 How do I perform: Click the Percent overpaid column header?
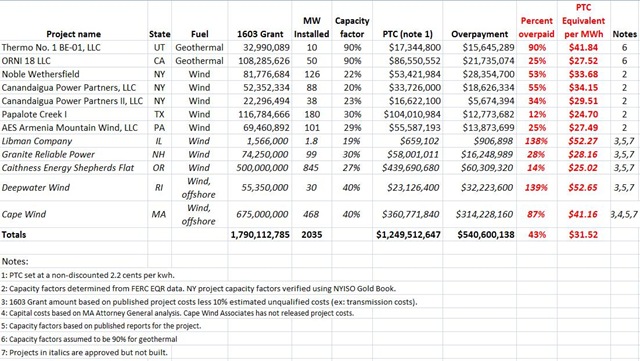[536, 27]
